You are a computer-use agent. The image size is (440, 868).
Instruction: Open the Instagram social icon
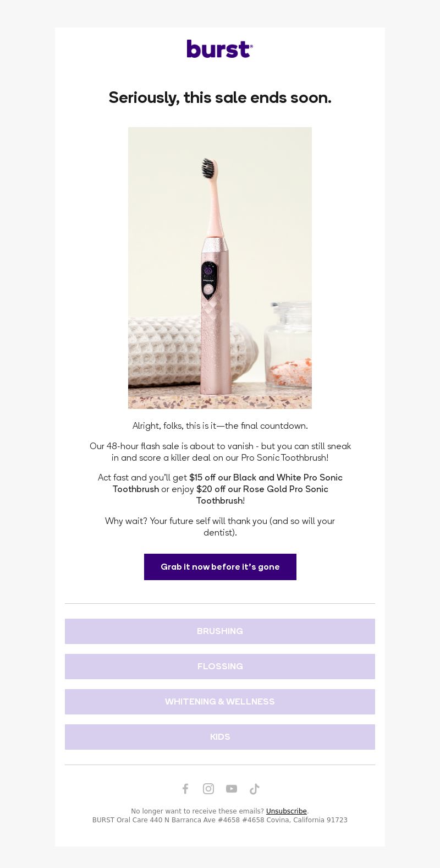(x=208, y=789)
